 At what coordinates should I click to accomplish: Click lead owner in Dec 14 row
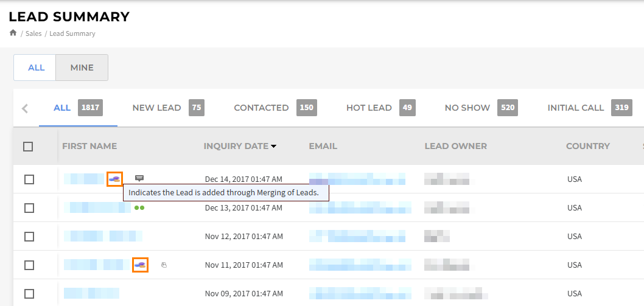pos(447,179)
